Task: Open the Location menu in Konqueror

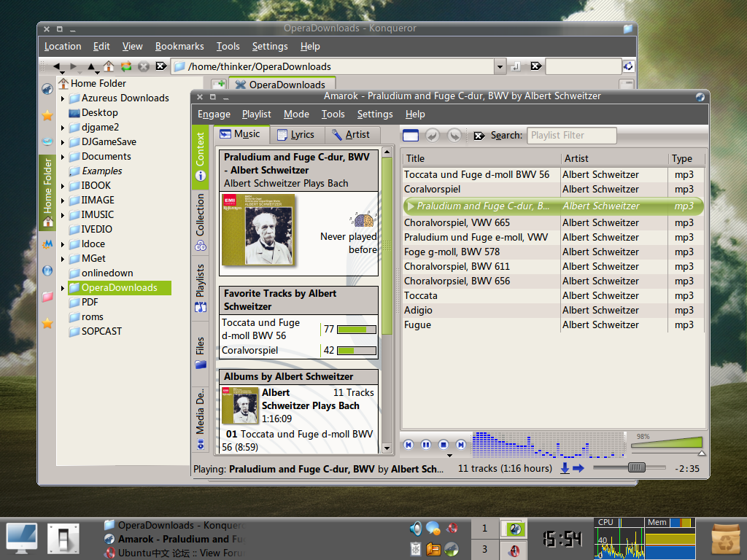Action: coord(63,46)
